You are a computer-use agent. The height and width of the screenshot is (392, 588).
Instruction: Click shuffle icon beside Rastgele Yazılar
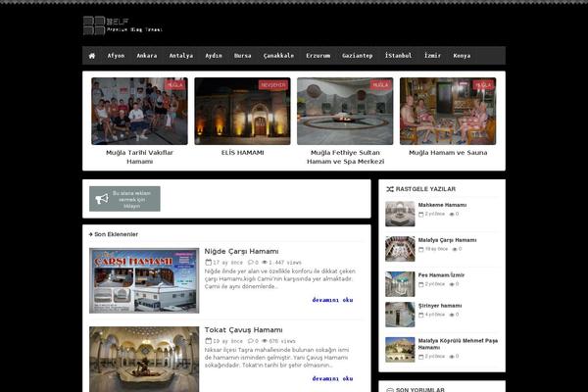pyautogui.click(x=390, y=189)
